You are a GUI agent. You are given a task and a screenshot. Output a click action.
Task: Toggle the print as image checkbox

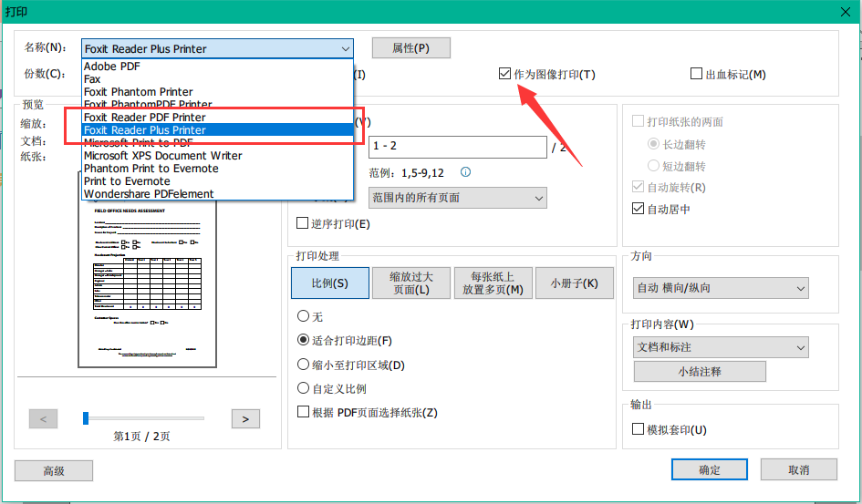(504, 73)
